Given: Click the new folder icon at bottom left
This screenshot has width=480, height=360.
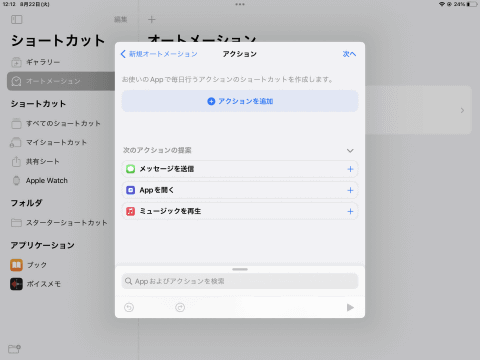Looking at the screenshot, I should tap(14, 349).
